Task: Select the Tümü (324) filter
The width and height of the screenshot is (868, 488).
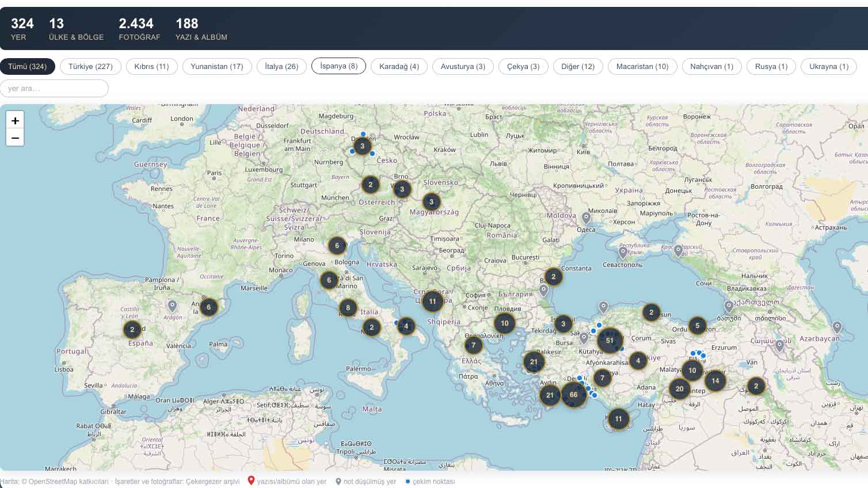Action: tap(28, 66)
